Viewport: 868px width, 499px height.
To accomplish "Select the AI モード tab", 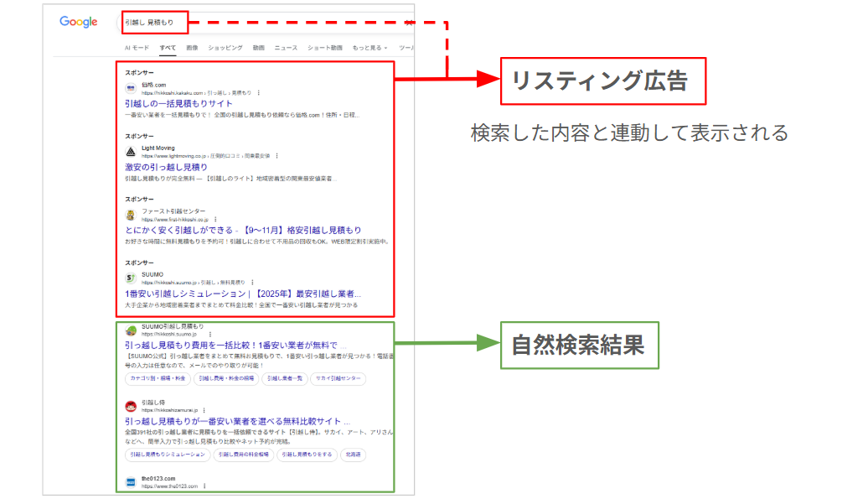I will (x=137, y=48).
